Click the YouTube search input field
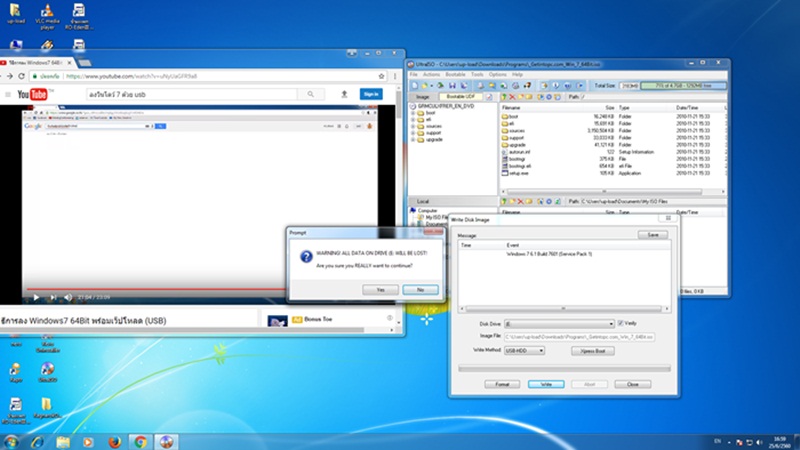Screen dimensions: 800x450 tap(192, 94)
